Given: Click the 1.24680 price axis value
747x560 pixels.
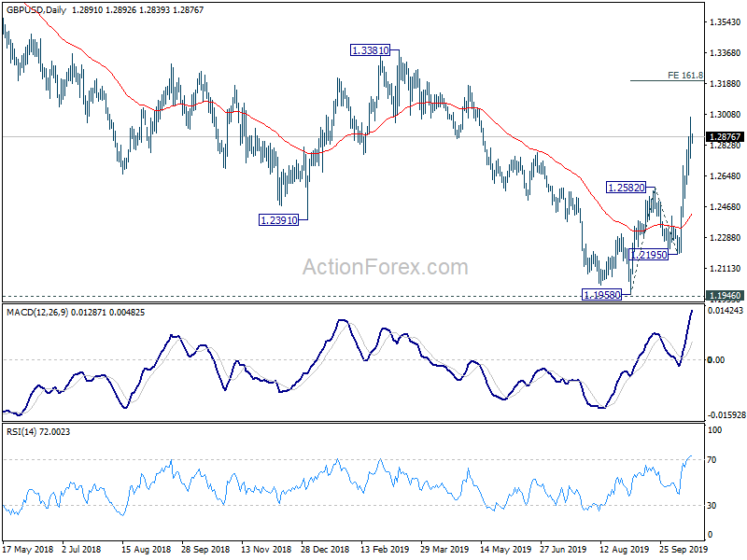Looking at the screenshot, I should (x=726, y=206).
